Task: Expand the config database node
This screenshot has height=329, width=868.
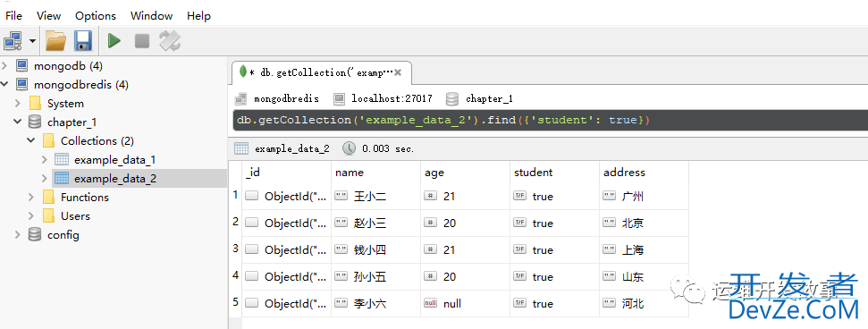Action: coord(18,235)
